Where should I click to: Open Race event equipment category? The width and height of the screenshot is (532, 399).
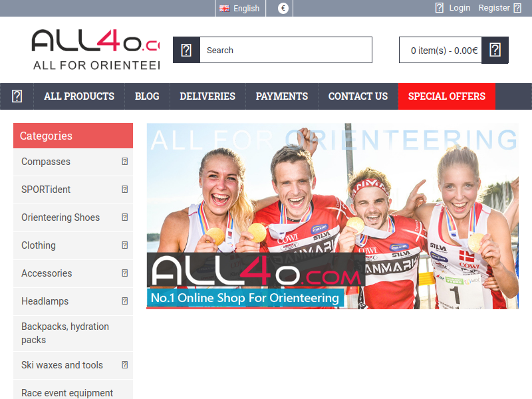coord(67,393)
